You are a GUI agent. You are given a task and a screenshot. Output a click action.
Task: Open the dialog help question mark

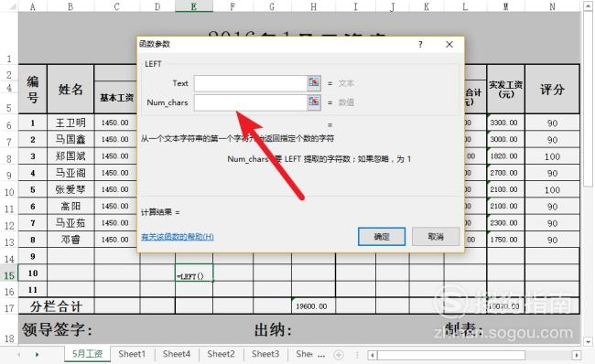tap(420, 45)
